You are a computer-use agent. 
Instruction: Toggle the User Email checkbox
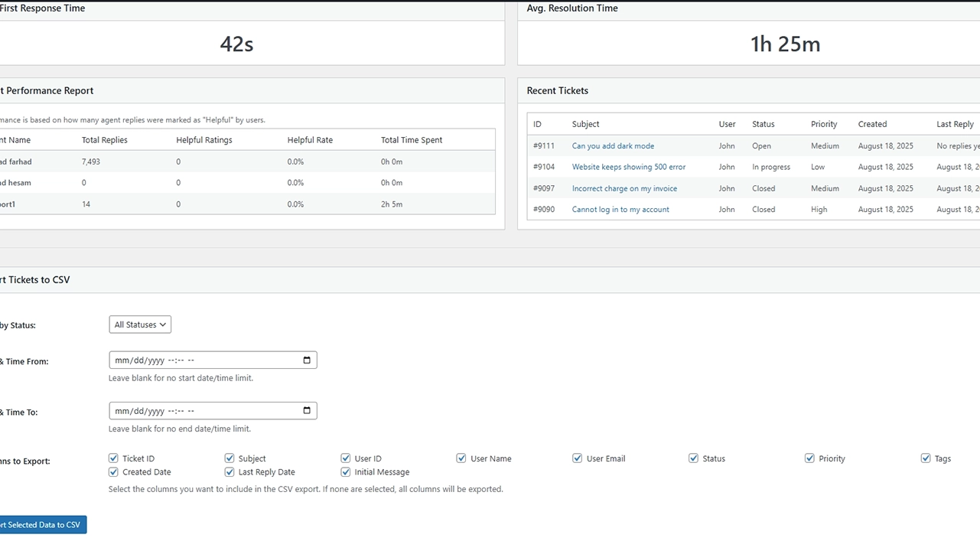578,458
